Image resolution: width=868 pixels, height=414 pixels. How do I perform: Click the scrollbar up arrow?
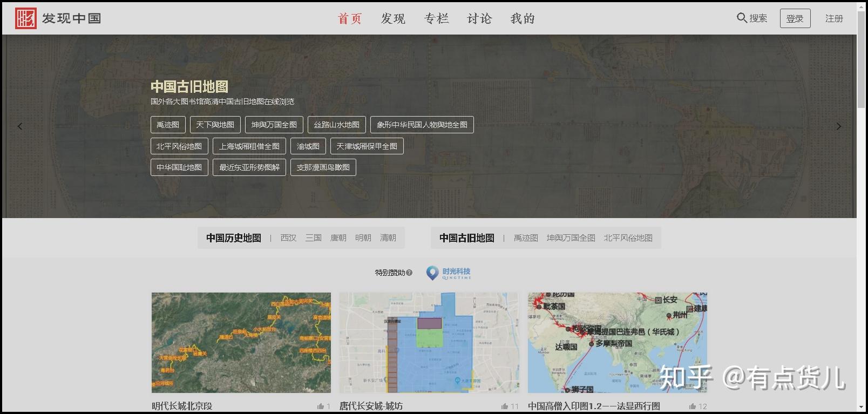[x=861, y=6]
